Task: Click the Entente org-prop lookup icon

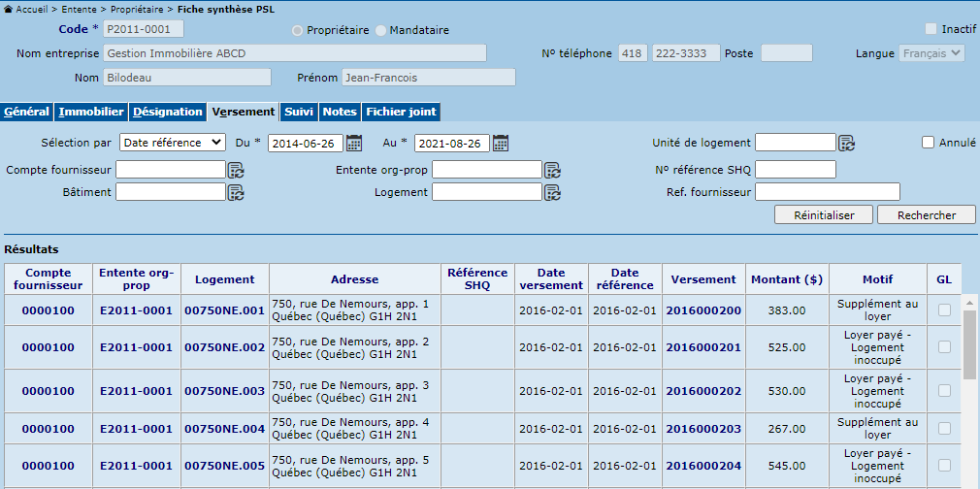Action: pyautogui.click(x=552, y=170)
